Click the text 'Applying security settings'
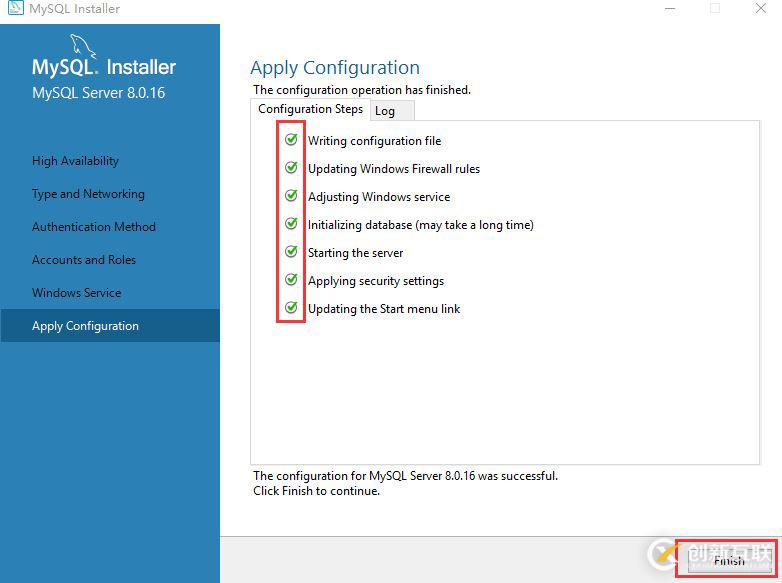Screen dimensions: 782x583 coord(376,281)
